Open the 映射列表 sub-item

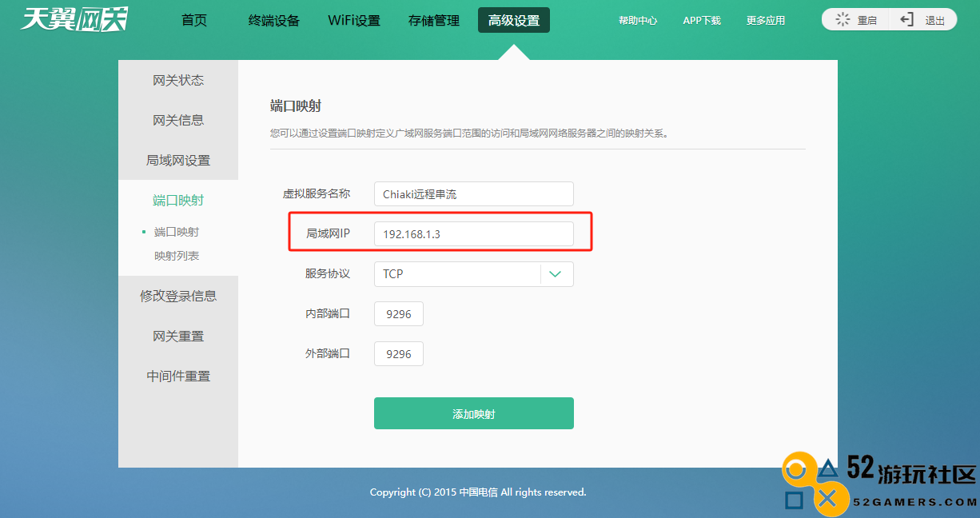point(177,256)
